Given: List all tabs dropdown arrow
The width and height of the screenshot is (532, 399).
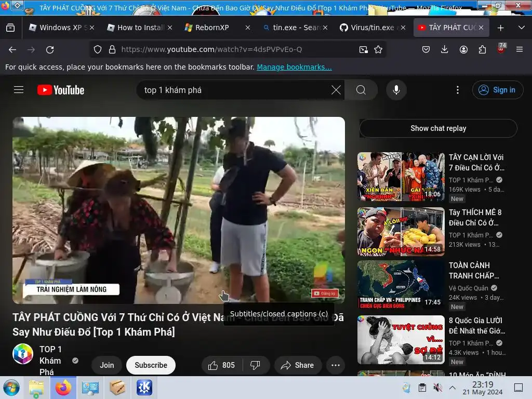Looking at the screenshot, I should pyautogui.click(x=522, y=28).
